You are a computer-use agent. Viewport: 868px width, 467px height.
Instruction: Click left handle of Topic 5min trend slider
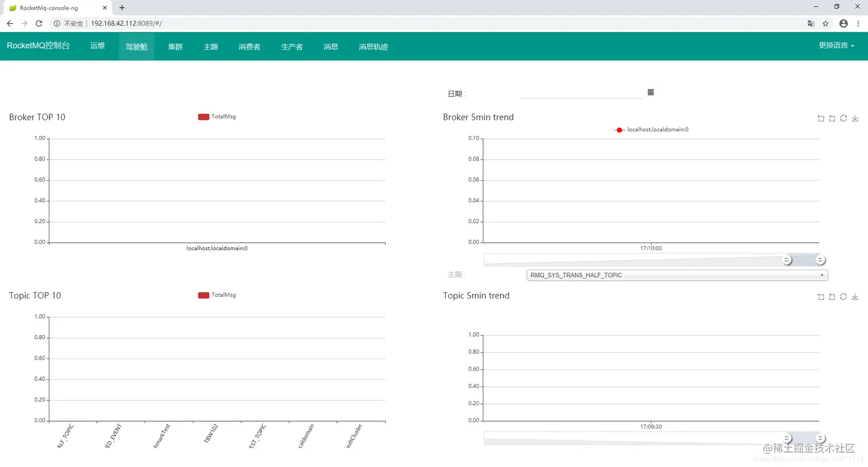pos(787,438)
